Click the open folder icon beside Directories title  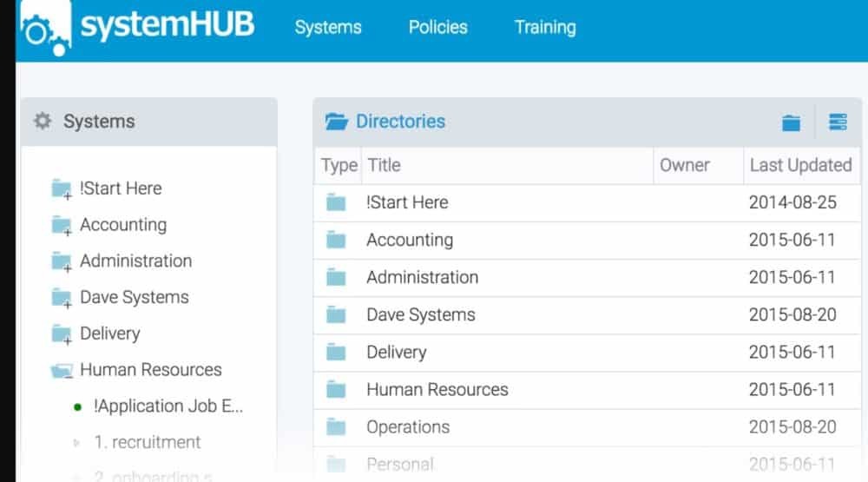pyautogui.click(x=336, y=122)
